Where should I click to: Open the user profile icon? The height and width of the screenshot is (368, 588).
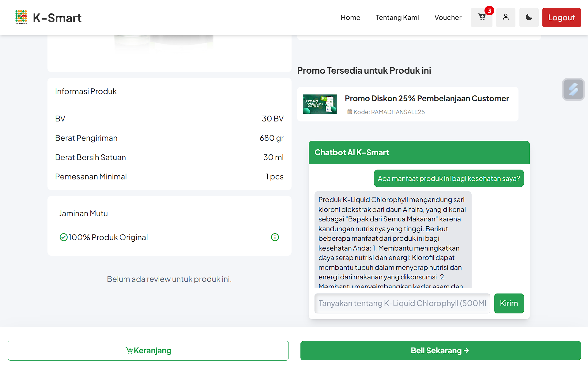pyautogui.click(x=506, y=17)
